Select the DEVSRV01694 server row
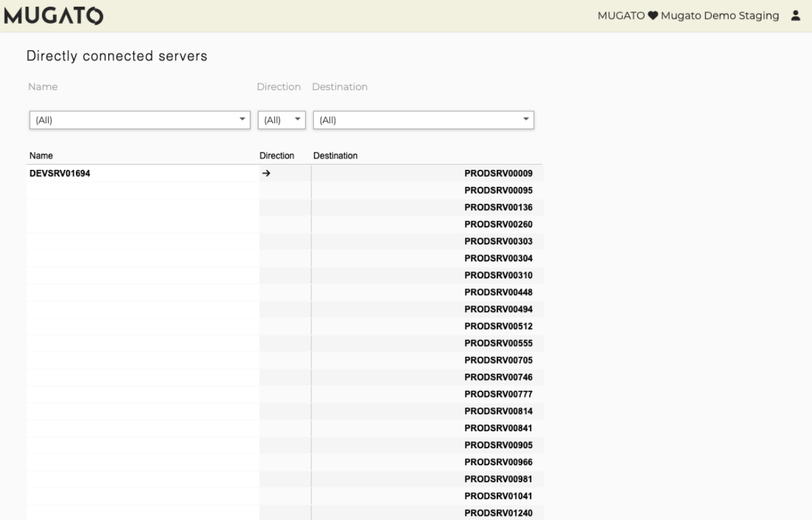The width and height of the screenshot is (812, 520). [x=60, y=173]
